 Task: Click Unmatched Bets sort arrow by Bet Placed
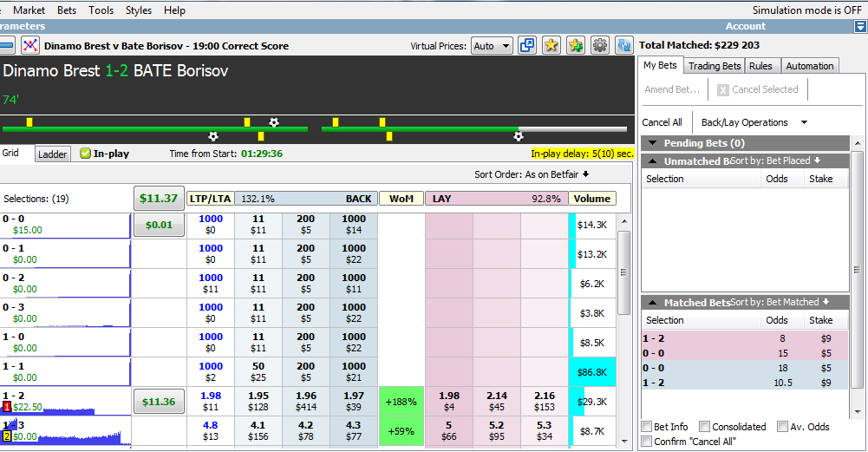(x=817, y=160)
